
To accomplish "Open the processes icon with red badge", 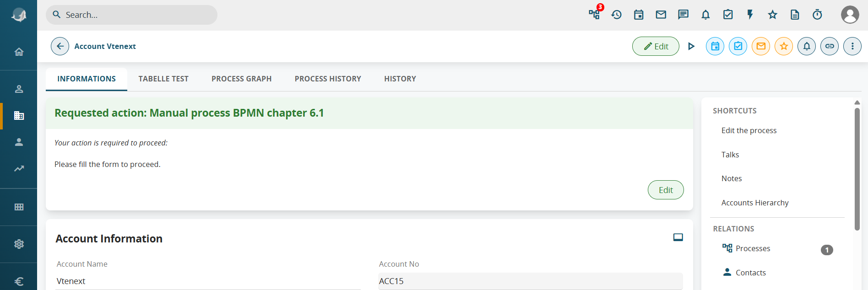I will point(595,14).
